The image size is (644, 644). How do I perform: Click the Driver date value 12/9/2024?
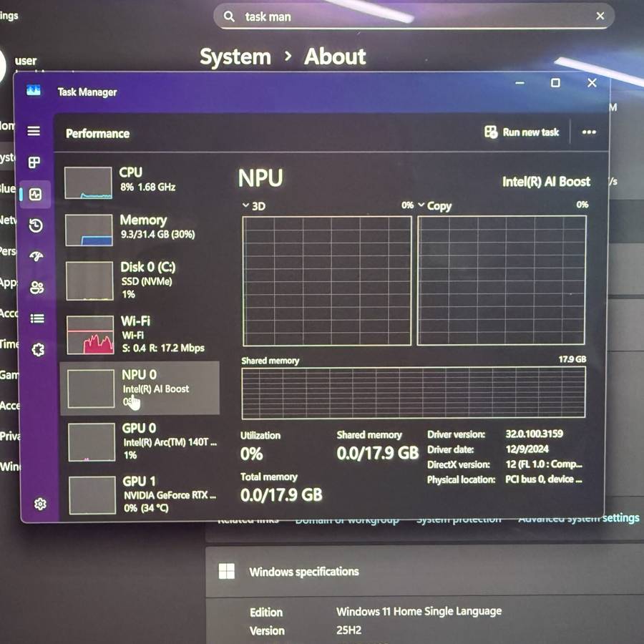[x=527, y=449]
